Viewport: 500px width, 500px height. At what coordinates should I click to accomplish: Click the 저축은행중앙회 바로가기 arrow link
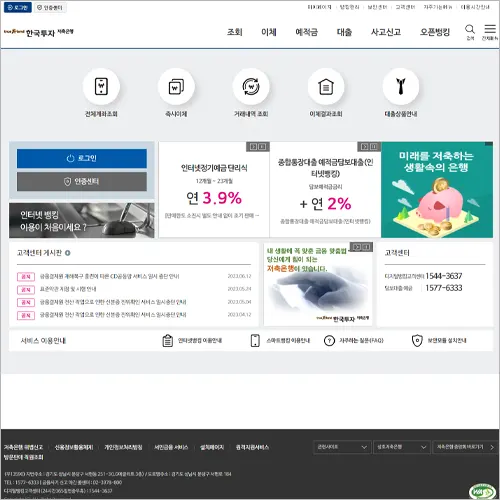[x=465, y=447]
